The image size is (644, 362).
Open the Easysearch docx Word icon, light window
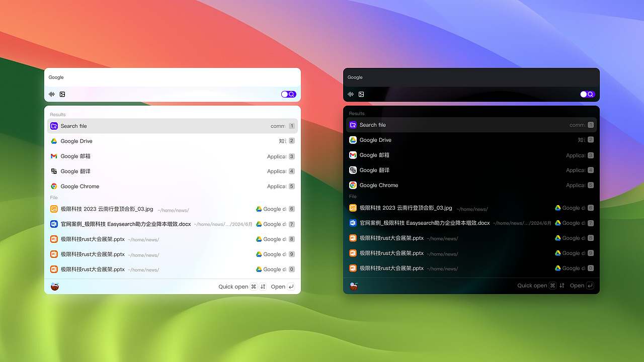tap(54, 224)
